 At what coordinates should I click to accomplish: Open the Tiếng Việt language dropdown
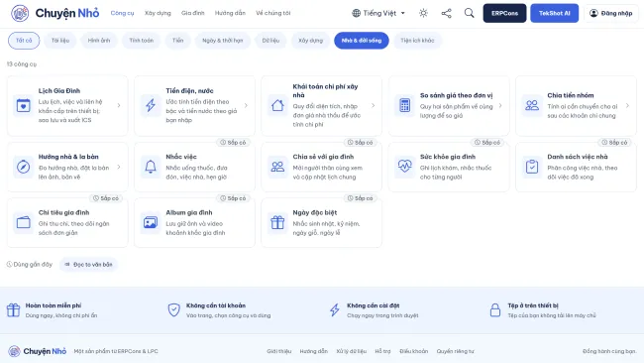click(x=378, y=13)
